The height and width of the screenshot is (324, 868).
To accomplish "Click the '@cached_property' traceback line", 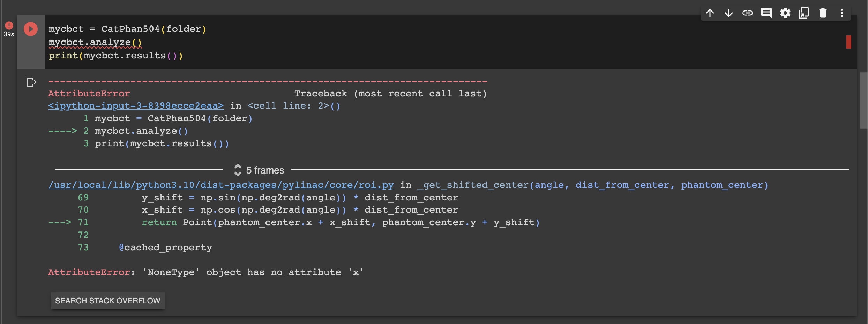I will pyautogui.click(x=165, y=248).
